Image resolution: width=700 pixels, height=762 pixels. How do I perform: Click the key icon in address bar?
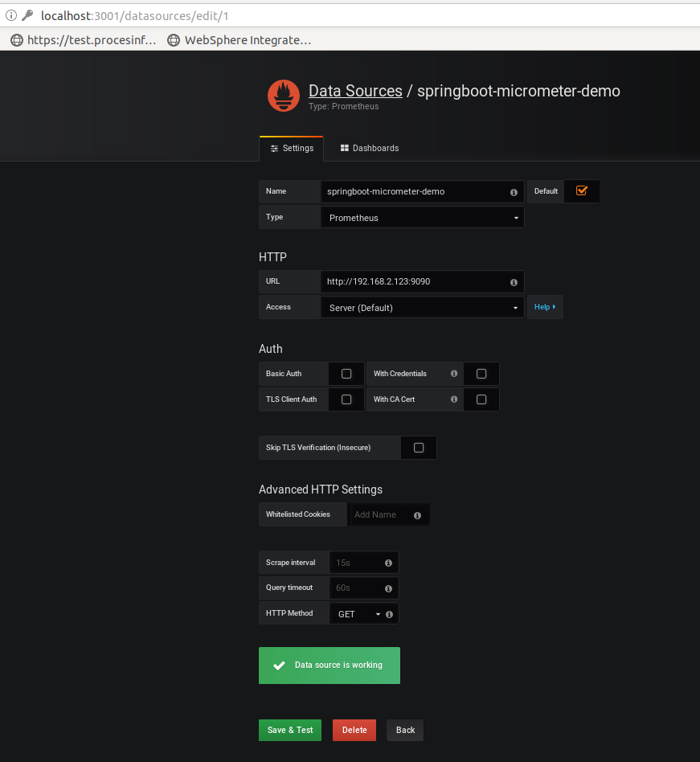click(27, 15)
